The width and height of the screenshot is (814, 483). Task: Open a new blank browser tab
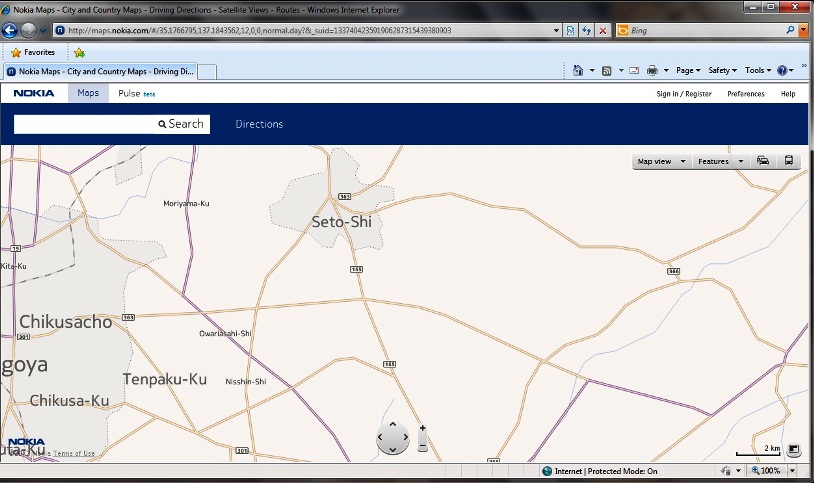coord(207,72)
